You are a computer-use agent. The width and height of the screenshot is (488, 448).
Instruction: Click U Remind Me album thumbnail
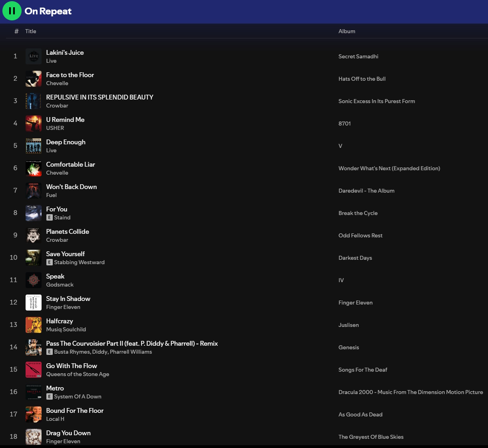point(34,123)
